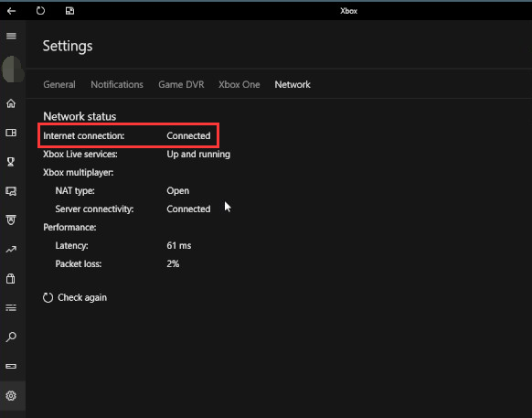532x418 pixels.
Task: Click the '2%' packet loss value
Action: [173, 263]
